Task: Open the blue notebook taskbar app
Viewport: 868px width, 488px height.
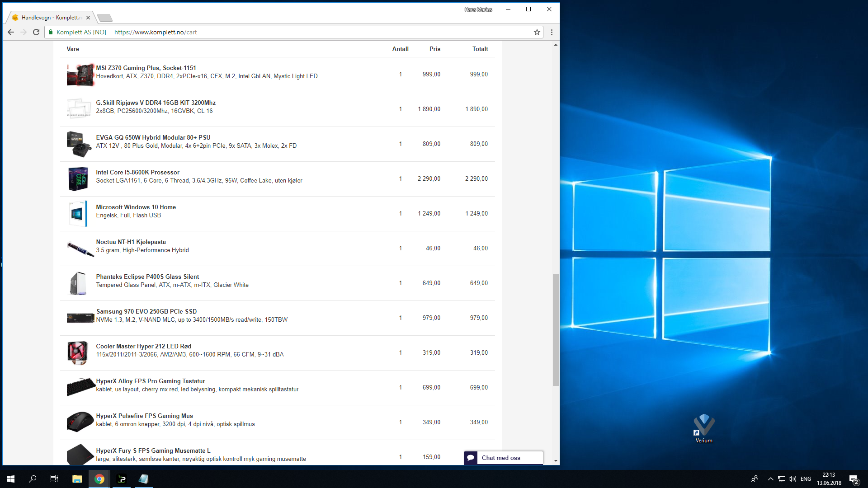Action: click(144, 479)
